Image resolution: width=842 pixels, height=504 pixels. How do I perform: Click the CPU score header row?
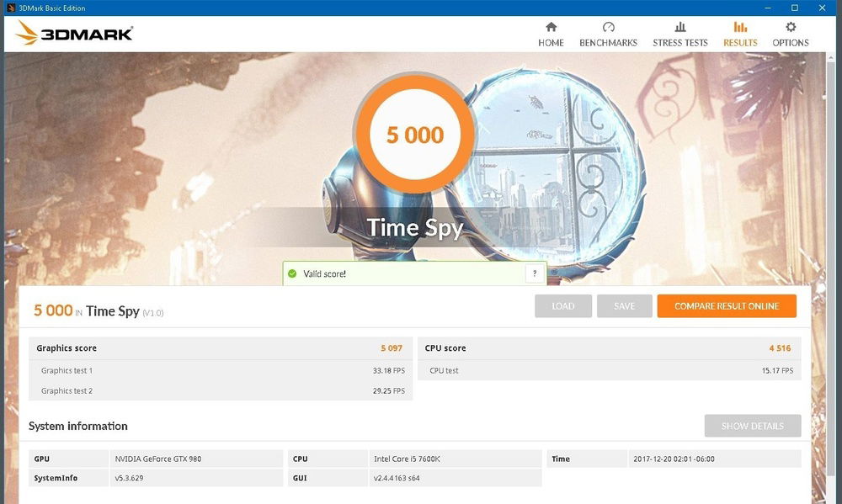click(x=609, y=348)
